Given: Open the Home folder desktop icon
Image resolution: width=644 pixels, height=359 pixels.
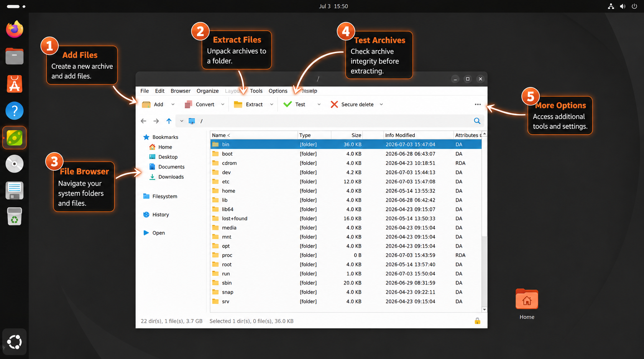Looking at the screenshot, I should click(x=527, y=304).
